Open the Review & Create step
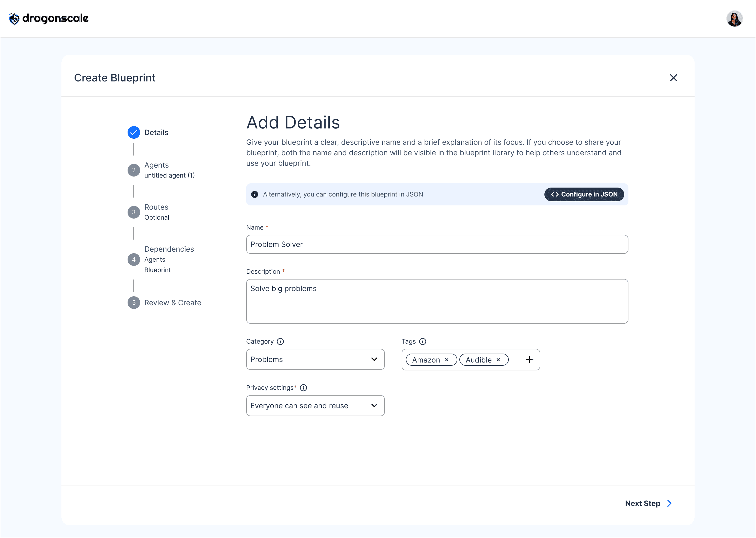756x538 pixels. point(172,303)
